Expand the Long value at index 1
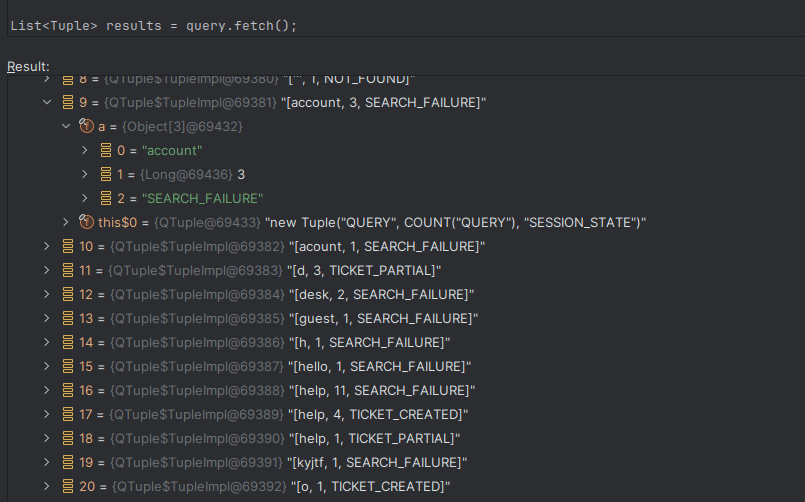The height and width of the screenshot is (502, 805). pyautogui.click(x=86, y=174)
